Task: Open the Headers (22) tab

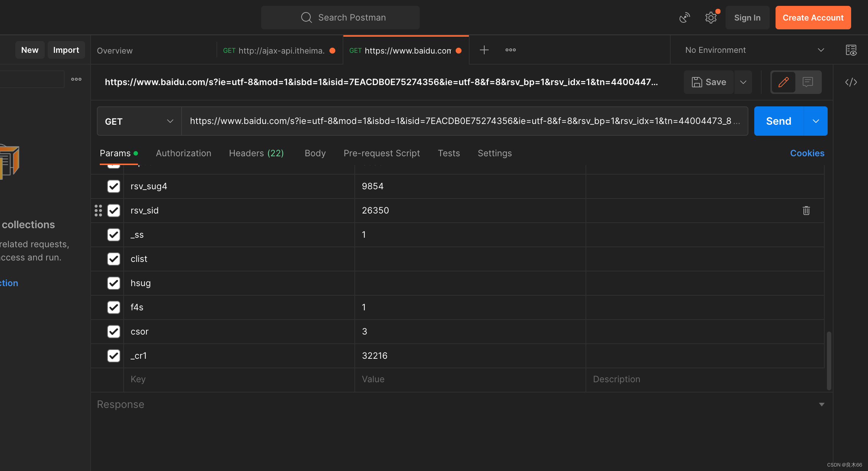Action: coord(256,153)
